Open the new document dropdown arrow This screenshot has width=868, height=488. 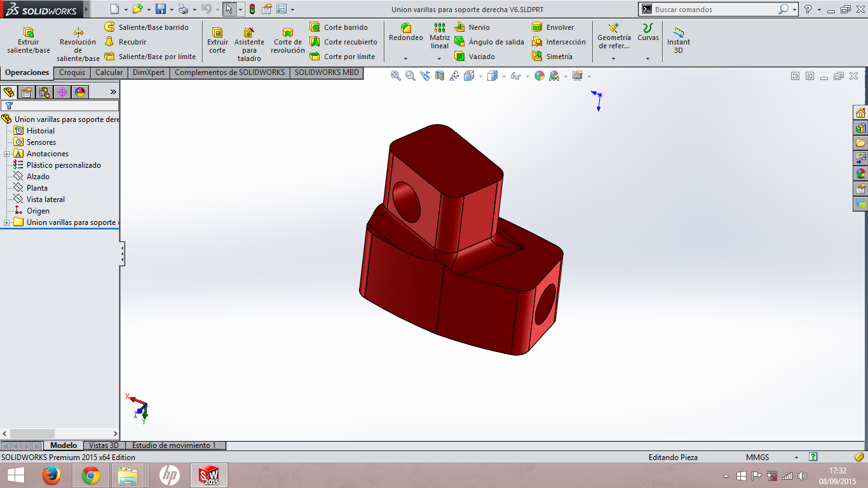126,10
